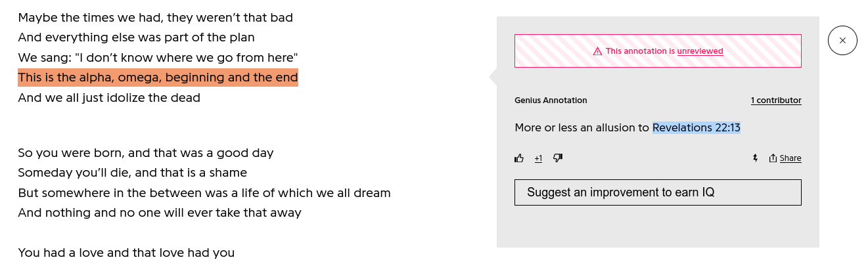Click the lyric "So you were born" line
Image resolution: width=868 pixels, height=266 pixels.
tap(145, 153)
